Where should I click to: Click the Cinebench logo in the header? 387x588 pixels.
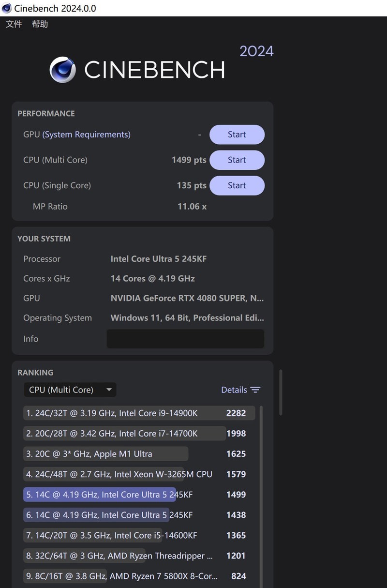(x=62, y=70)
